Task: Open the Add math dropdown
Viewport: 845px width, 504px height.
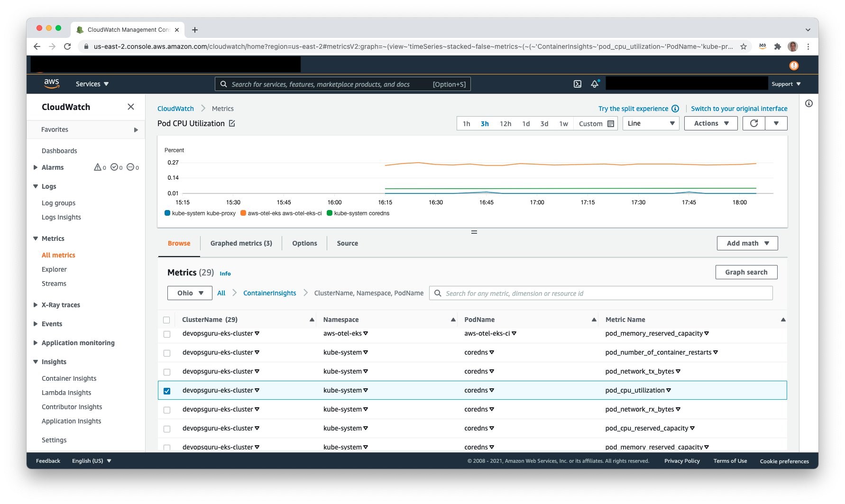Action: pos(747,243)
